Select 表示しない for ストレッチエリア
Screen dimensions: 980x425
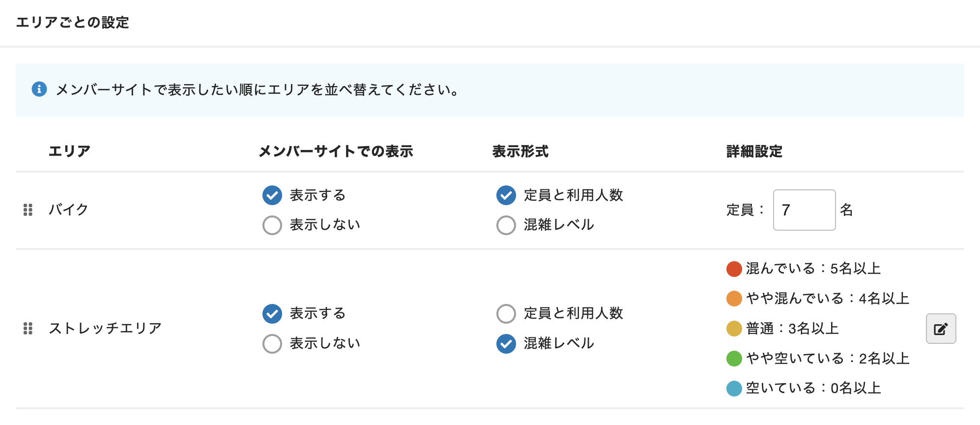click(x=272, y=344)
